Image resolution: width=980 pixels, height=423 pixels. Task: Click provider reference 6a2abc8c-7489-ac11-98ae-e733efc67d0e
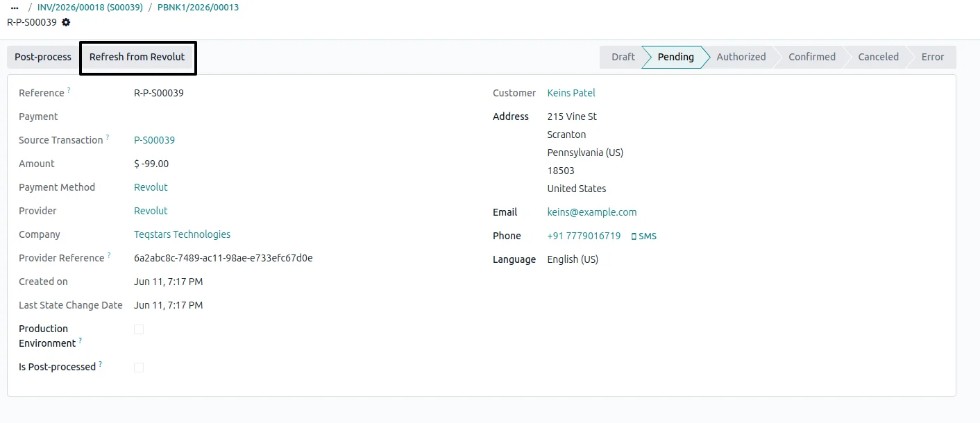223,258
